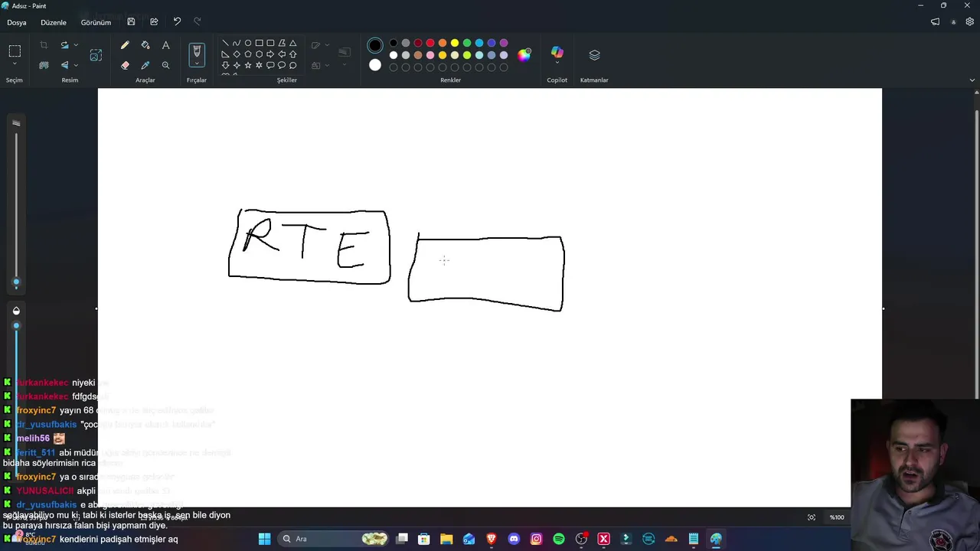Pick the straight line shape
The height and width of the screenshot is (551, 980).
225,43
